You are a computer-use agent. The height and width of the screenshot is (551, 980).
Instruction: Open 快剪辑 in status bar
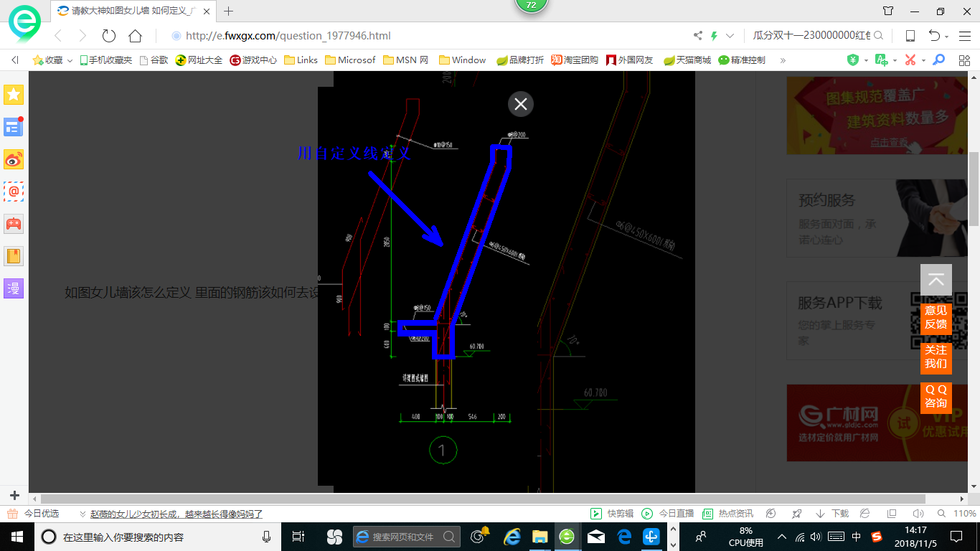[x=612, y=514]
